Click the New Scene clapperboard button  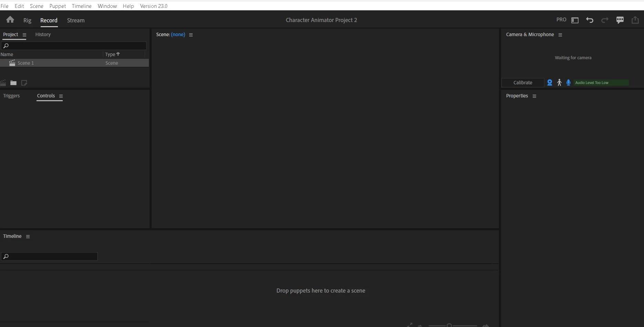[3, 83]
